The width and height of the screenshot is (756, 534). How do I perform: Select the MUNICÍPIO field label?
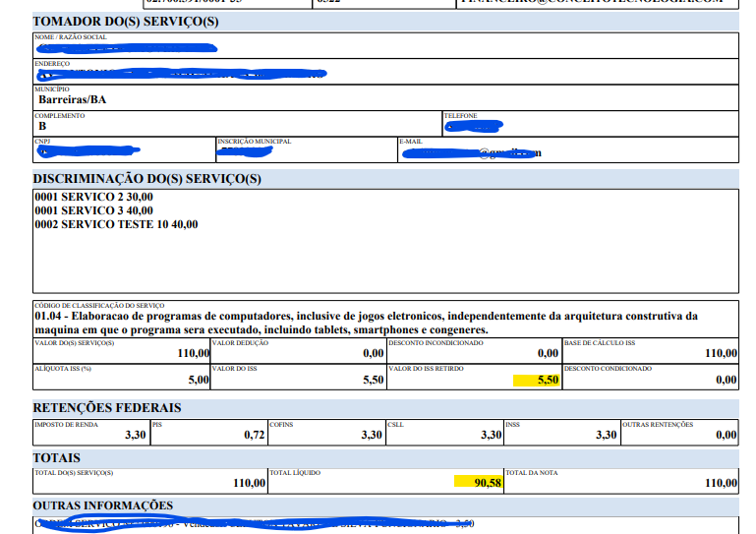click(52, 89)
